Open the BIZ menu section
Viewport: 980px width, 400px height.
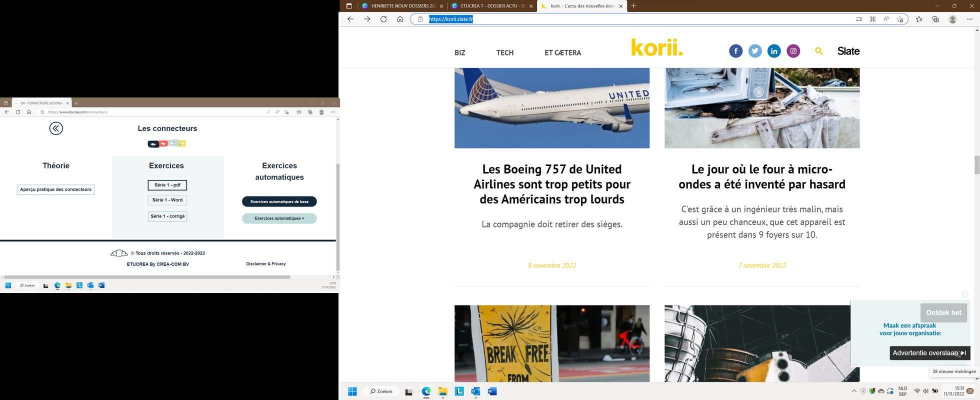pos(459,52)
